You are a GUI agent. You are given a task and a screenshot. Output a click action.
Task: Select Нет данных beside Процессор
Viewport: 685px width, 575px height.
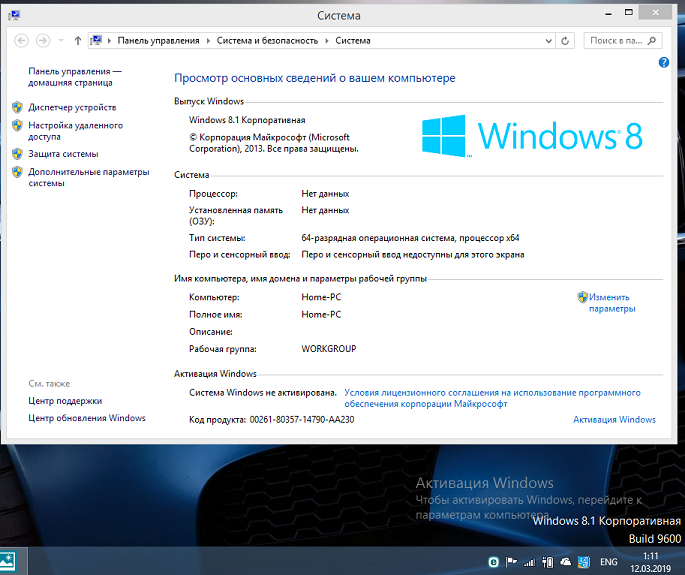(325, 194)
